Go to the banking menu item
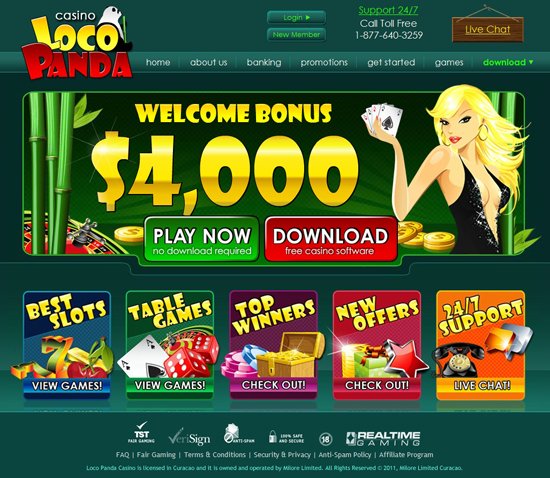The image size is (550, 478). coord(264,62)
